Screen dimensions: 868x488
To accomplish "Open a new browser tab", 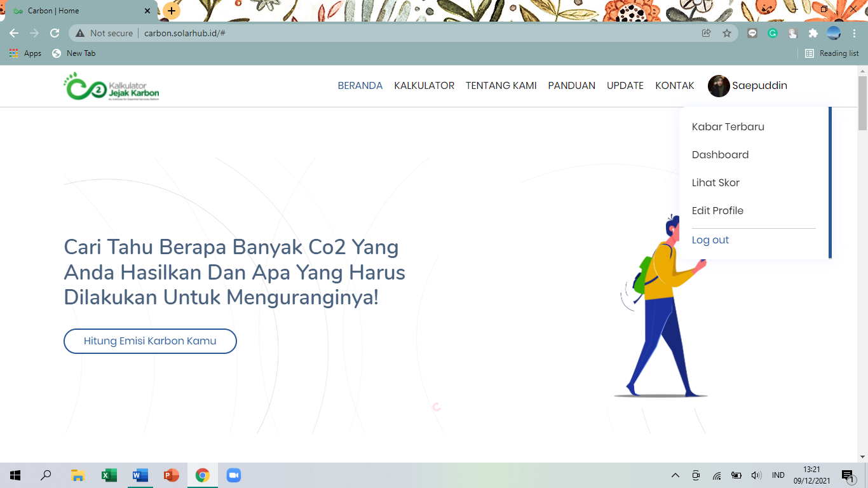I will [172, 11].
